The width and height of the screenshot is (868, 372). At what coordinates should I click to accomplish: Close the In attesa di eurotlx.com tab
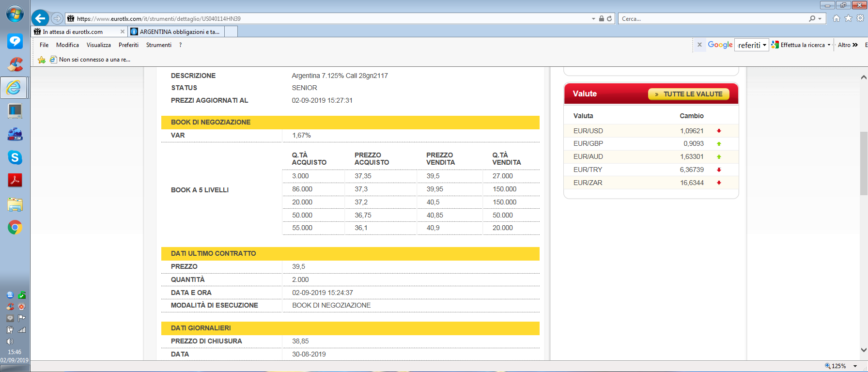(x=123, y=31)
